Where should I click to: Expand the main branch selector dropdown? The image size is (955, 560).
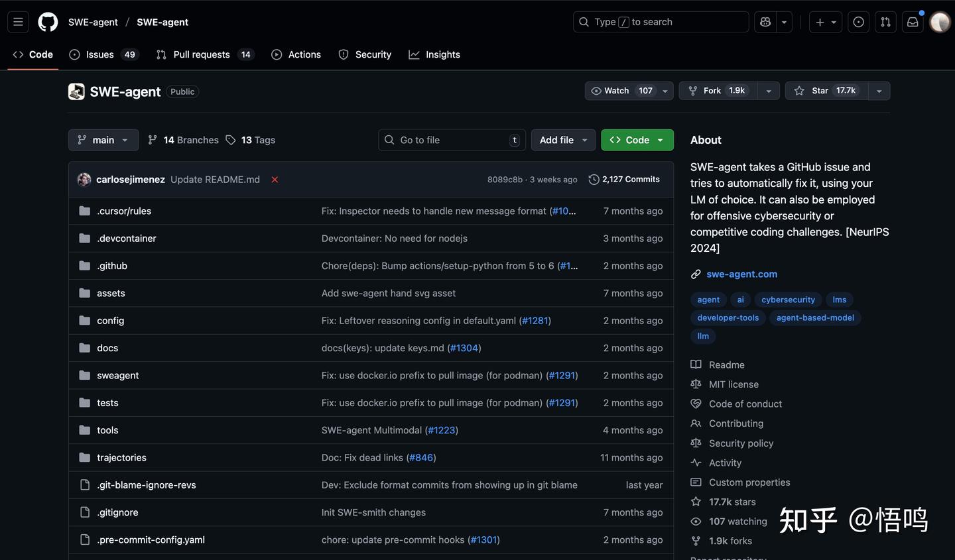pos(103,140)
